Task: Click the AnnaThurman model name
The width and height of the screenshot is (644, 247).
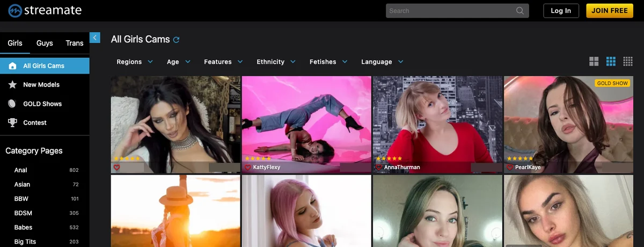Action: click(x=402, y=168)
